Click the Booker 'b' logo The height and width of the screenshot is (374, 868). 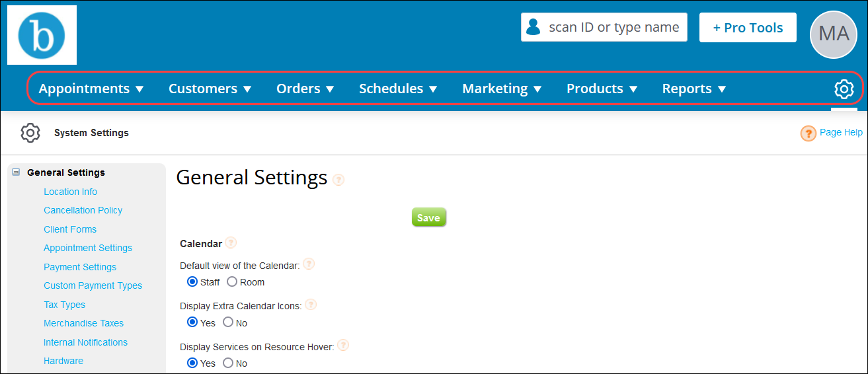click(42, 35)
